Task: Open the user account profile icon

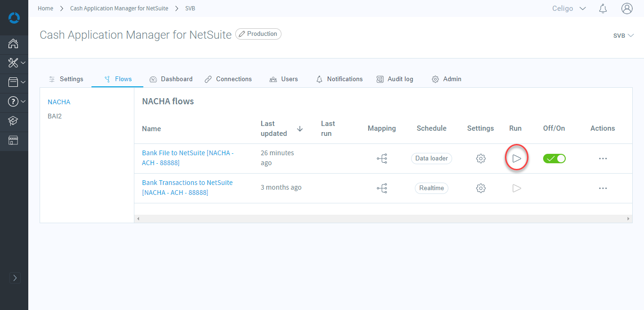Action: point(627,8)
